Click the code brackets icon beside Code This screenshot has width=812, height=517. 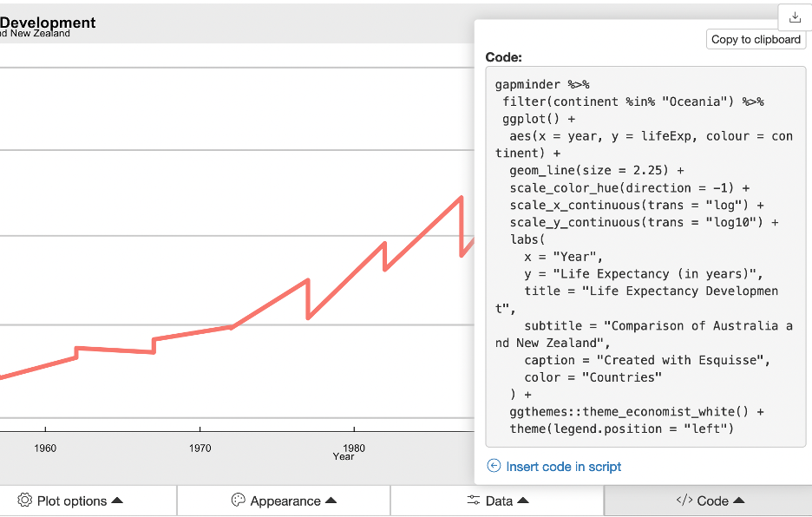(684, 501)
